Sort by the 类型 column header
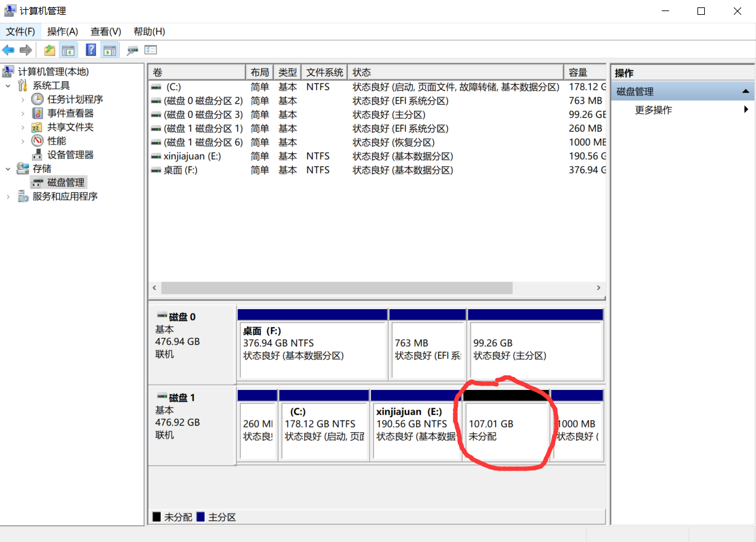This screenshot has width=756, height=542. tap(288, 72)
